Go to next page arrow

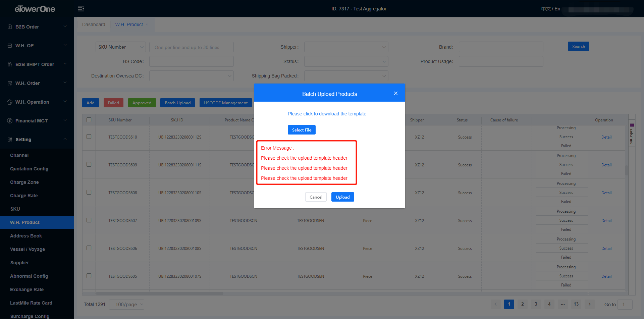pos(589,304)
